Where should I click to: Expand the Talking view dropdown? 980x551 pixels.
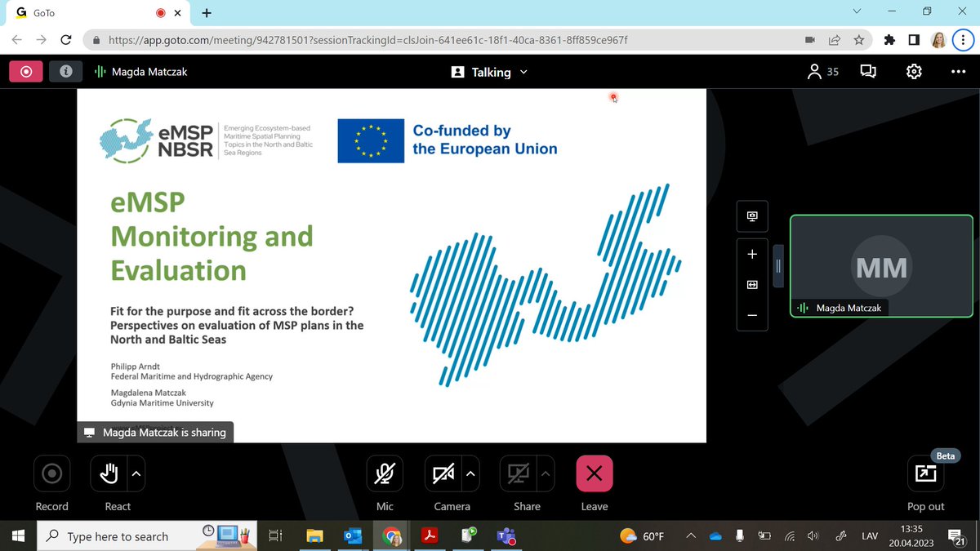(490, 72)
